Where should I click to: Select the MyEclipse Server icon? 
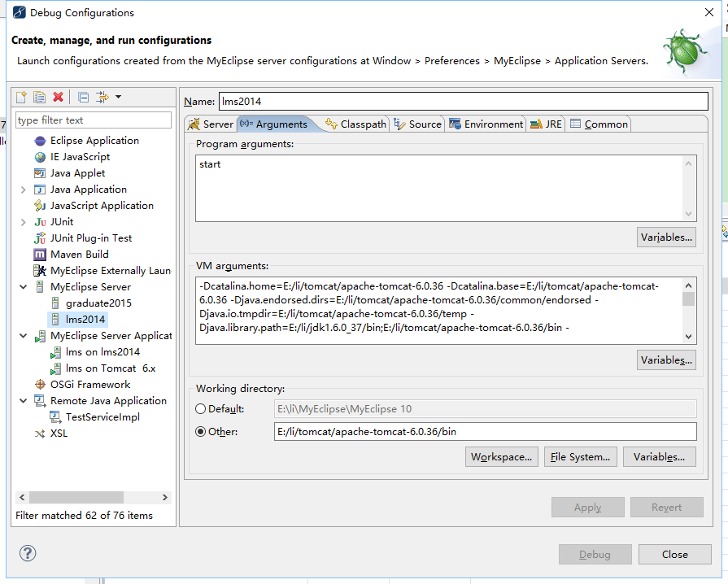41,287
